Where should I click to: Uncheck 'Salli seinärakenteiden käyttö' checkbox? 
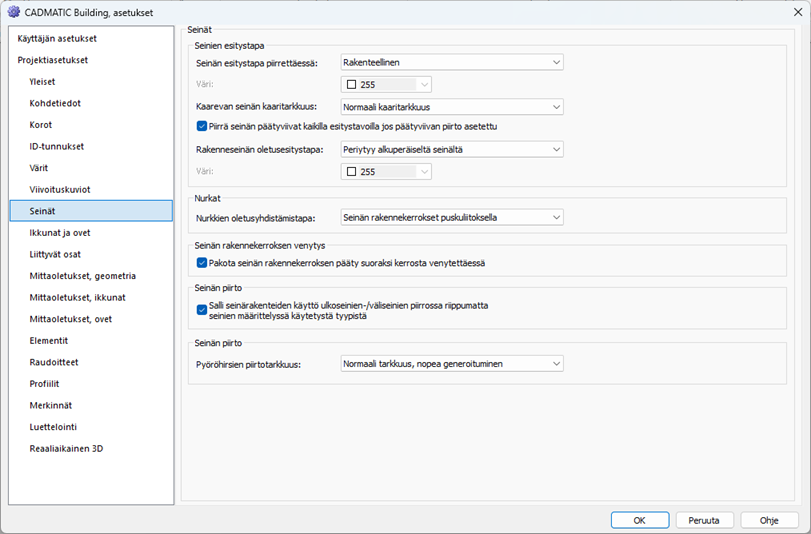203,309
